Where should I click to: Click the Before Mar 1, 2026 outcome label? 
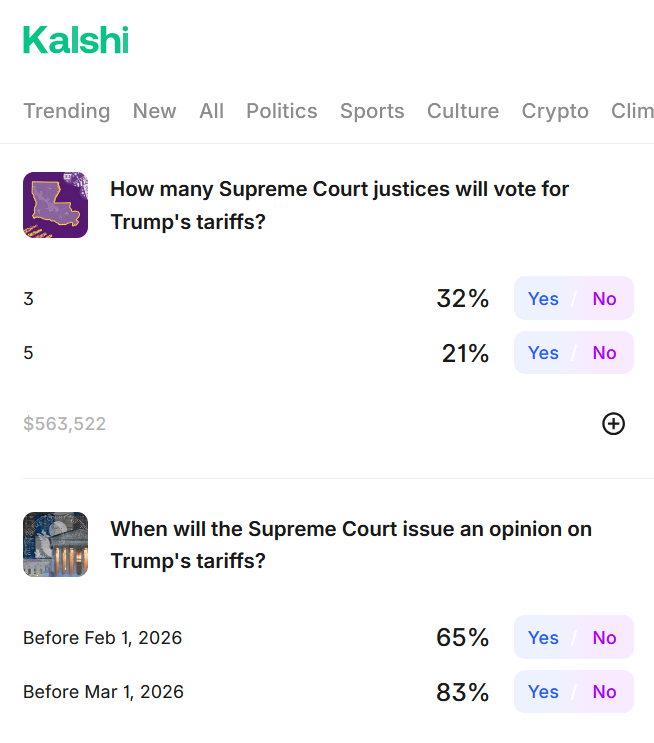[x=104, y=692]
